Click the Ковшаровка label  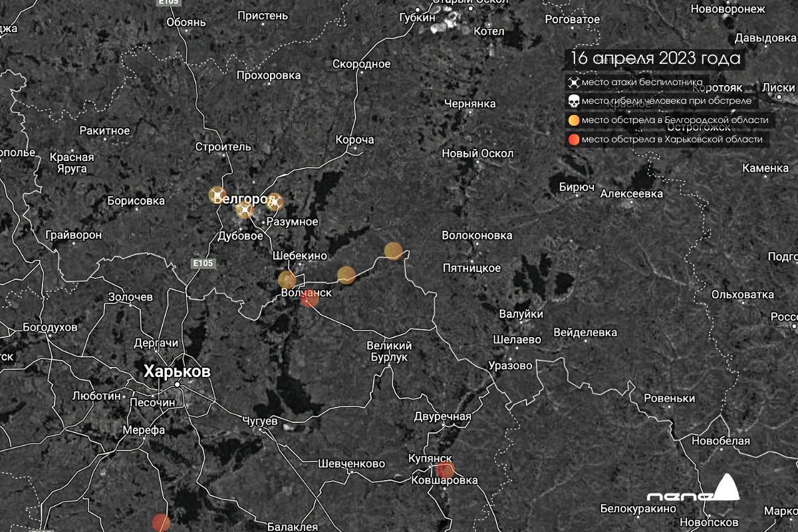point(444,480)
